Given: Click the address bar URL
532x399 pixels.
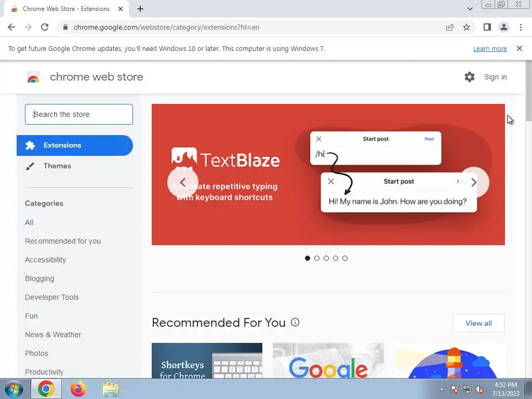Looking at the screenshot, I should (x=166, y=27).
